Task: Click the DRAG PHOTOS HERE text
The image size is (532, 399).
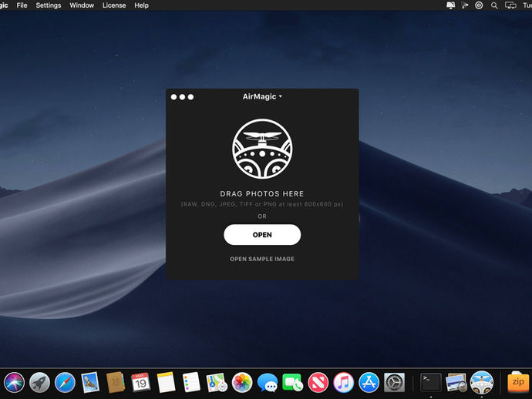Action: coord(262,193)
